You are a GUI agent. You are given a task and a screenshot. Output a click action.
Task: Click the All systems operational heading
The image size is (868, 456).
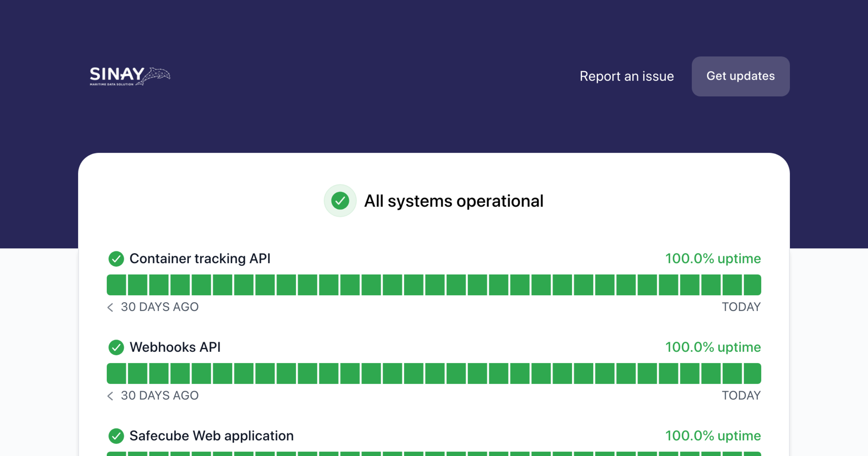[454, 201]
